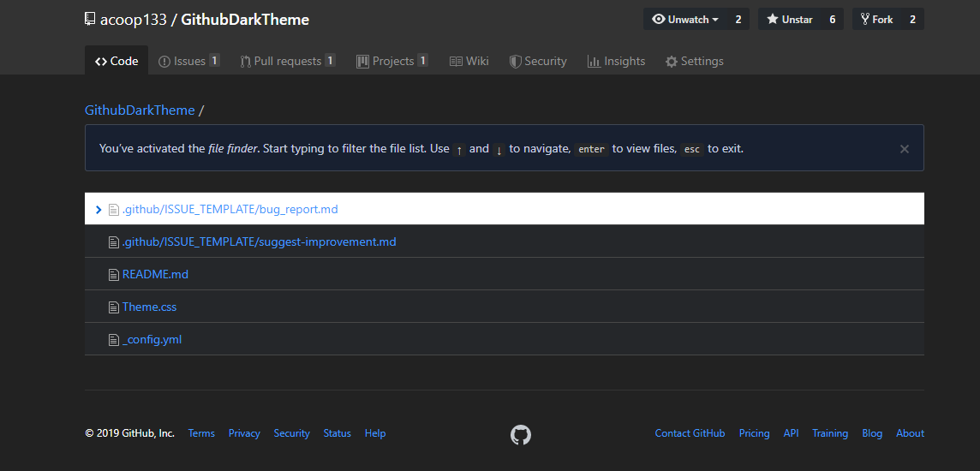Image resolution: width=980 pixels, height=471 pixels.
Task: Click the file icon next to Theme.css
Action: 114,307
